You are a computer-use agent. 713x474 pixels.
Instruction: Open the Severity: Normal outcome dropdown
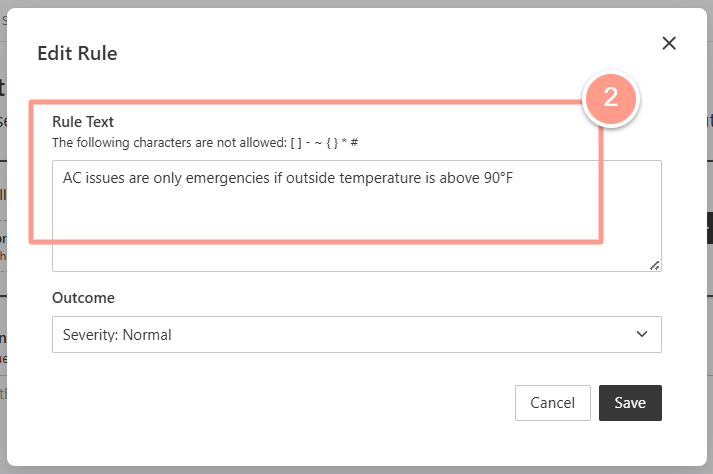coord(357,334)
